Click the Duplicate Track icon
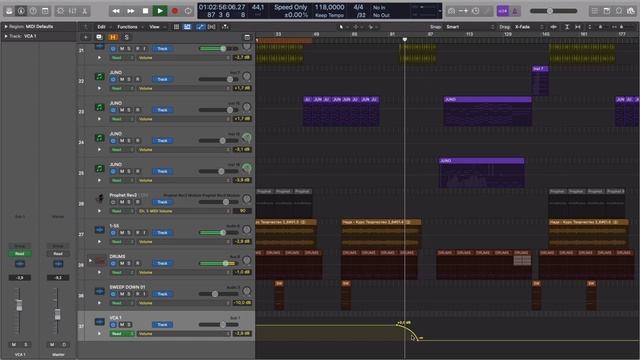 tap(99, 37)
